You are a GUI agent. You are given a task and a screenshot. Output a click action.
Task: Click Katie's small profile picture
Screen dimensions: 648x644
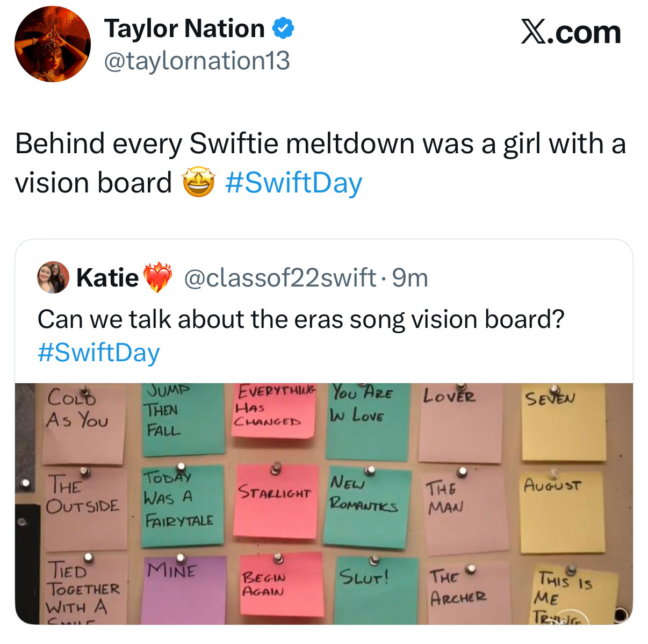point(53,277)
